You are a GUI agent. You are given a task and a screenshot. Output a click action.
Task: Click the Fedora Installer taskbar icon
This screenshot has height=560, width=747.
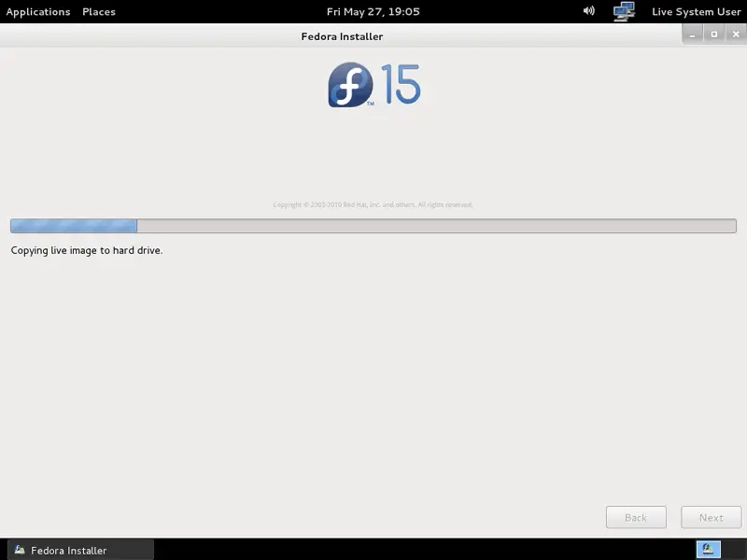(20, 550)
